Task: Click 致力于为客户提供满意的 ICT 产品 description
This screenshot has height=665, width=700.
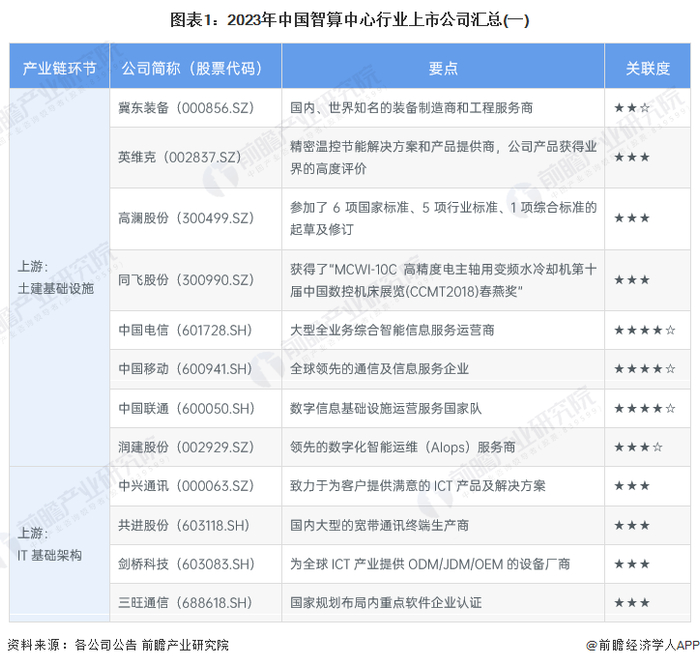Action: pos(417,486)
